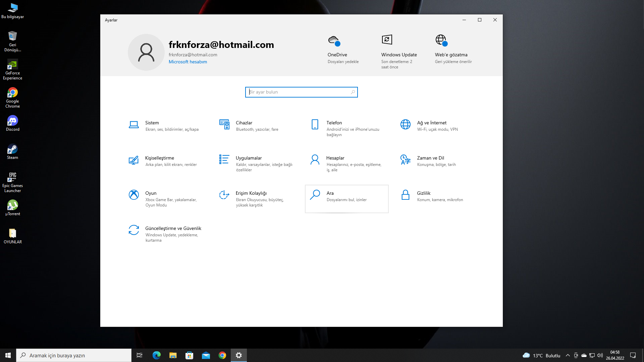Open the Sistem laptop icon
This screenshot has height=362, width=644.
tap(134, 125)
